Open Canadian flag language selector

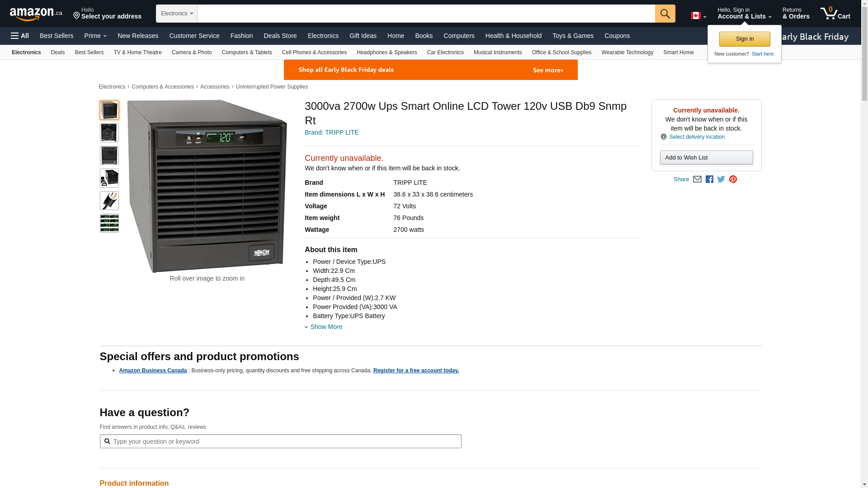tap(698, 16)
